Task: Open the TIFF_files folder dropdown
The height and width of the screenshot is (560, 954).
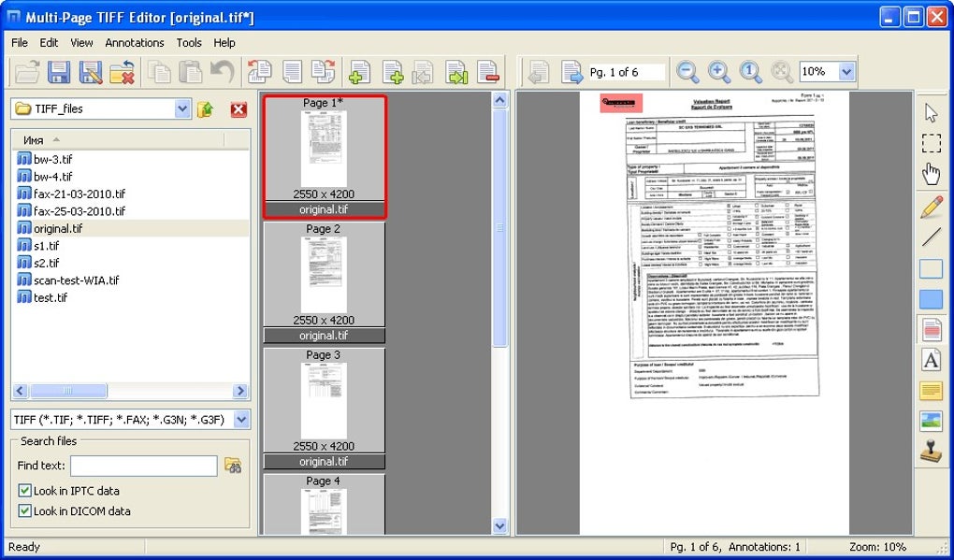Action: 182,108
